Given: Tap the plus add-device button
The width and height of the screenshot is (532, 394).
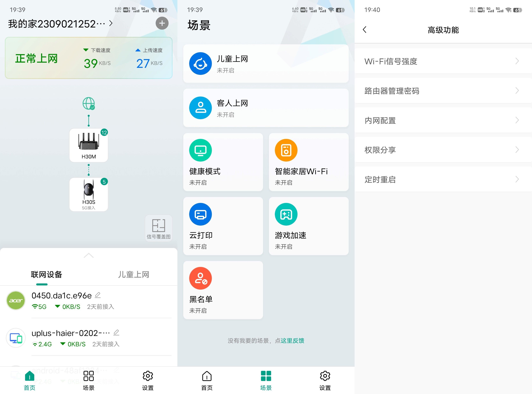Looking at the screenshot, I should tap(162, 23).
